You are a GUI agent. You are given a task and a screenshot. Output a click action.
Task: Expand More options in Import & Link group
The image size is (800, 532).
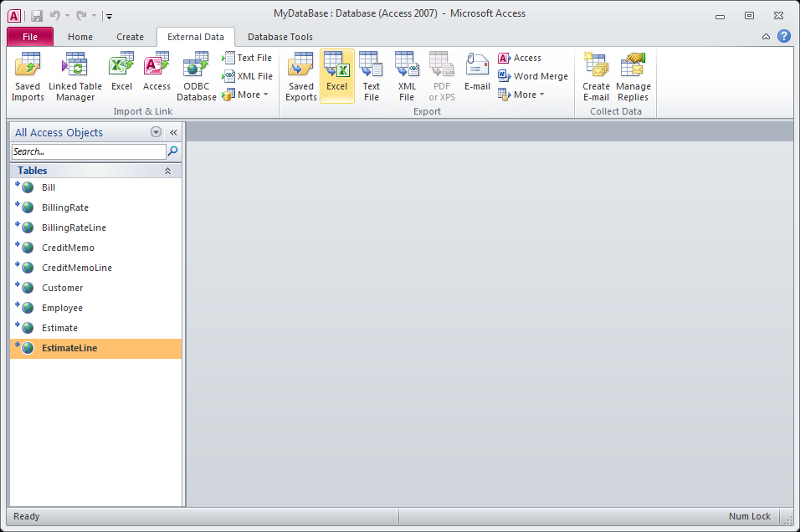pyautogui.click(x=245, y=95)
